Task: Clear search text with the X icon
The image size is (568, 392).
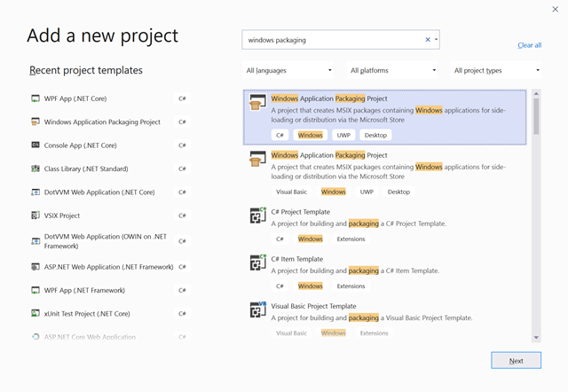Action: (x=427, y=40)
